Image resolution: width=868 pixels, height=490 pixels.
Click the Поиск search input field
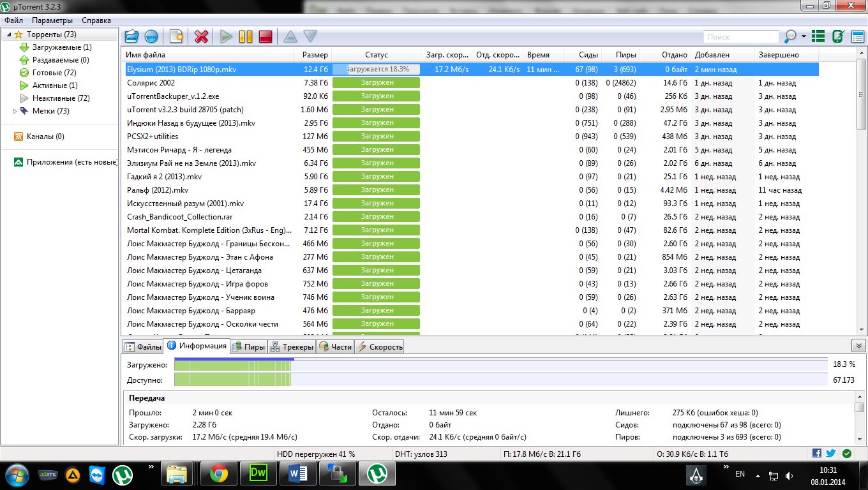click(740, 37)
